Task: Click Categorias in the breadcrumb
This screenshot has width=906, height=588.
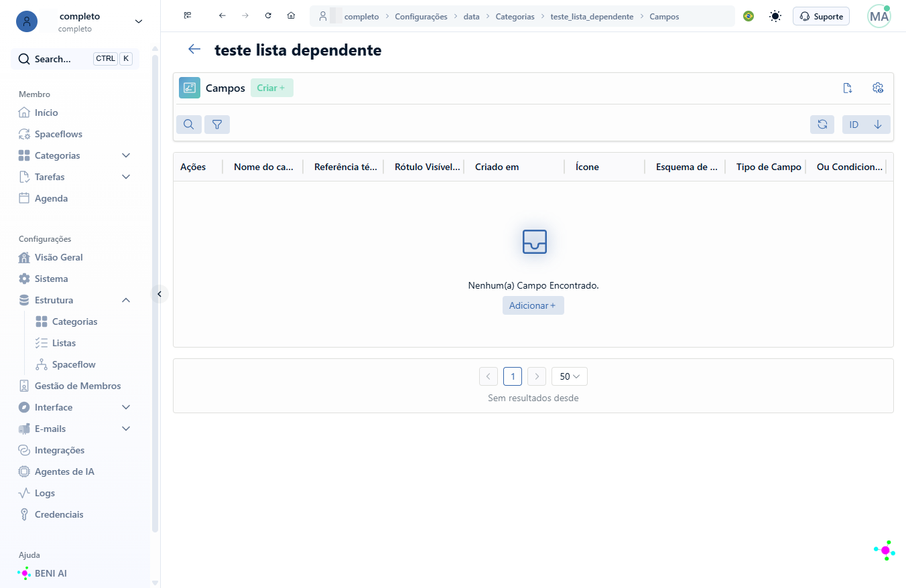Action: (515, 17)
